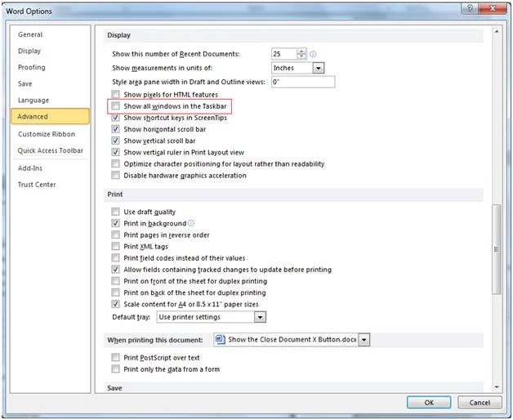Open Quick Access Toolbar settings
This screenshot has width=513, height=420.
[51, 150]
